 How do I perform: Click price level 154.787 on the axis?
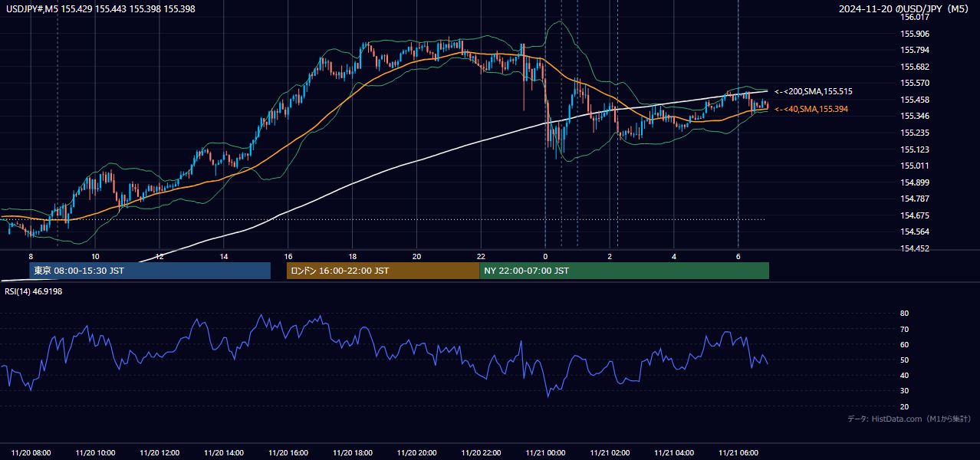tap(915, 199)
